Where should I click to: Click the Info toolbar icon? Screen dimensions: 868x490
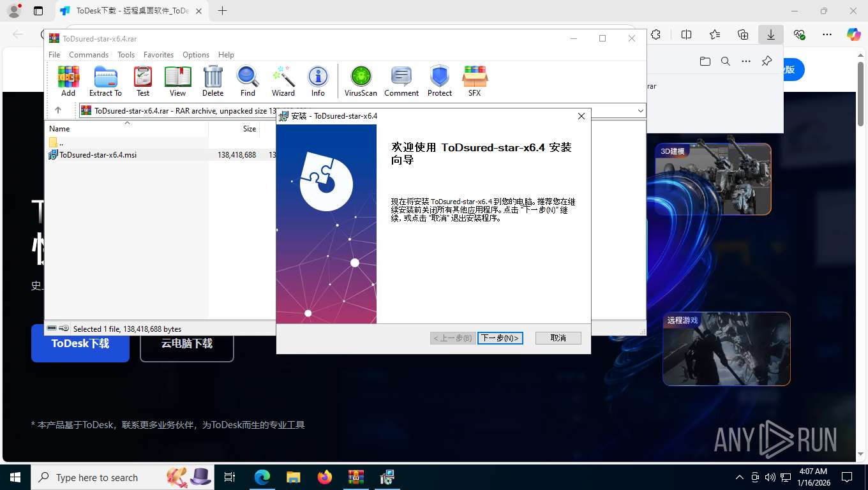(x=318, y=81)
